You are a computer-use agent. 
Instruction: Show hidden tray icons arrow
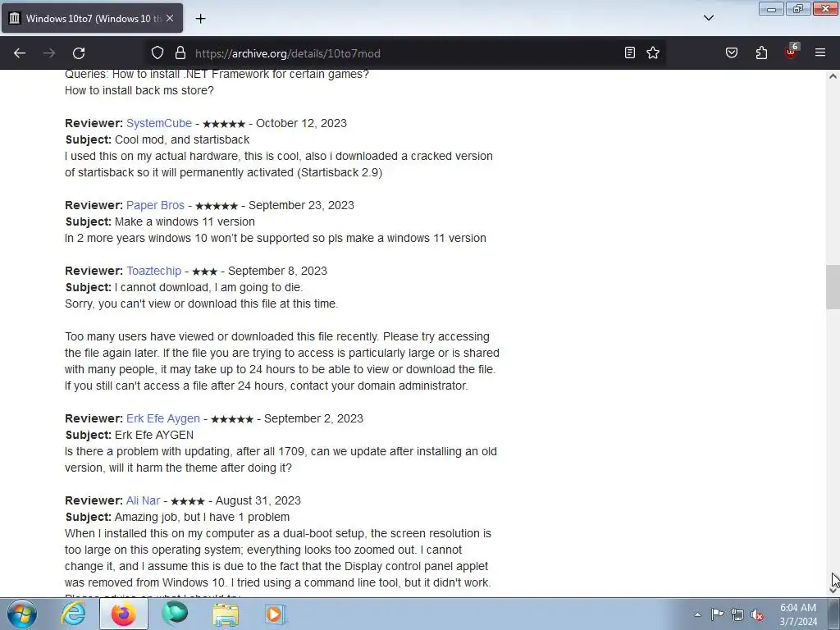click(x=697, y=614)
